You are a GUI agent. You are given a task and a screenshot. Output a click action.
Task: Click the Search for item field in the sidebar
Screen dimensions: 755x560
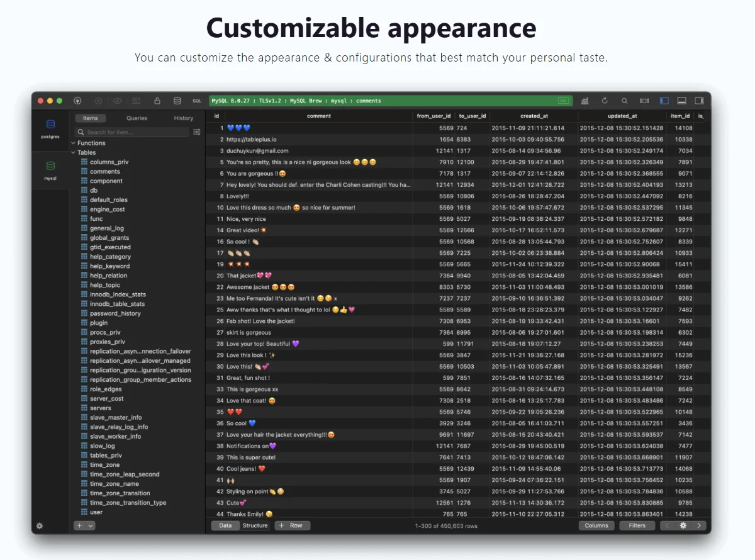click(131, 132)
